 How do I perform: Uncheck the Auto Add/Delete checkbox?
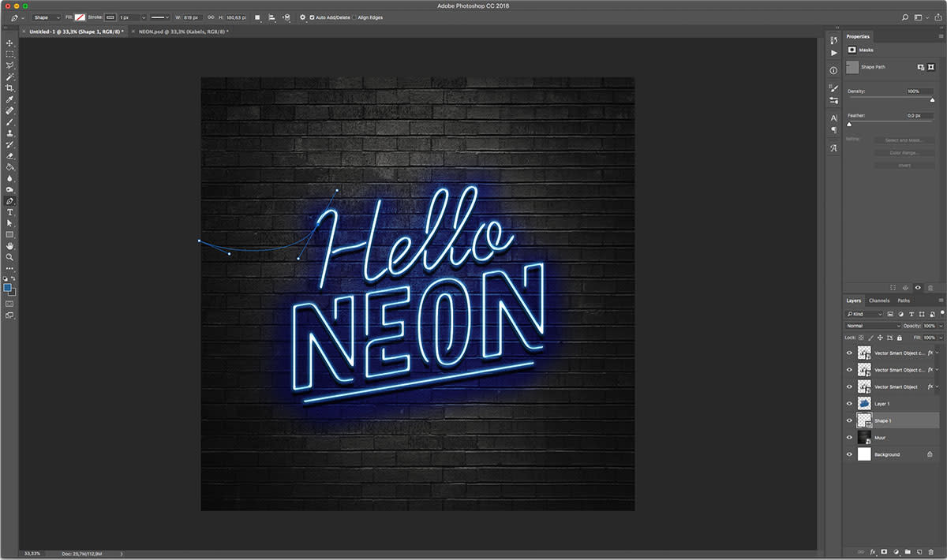pos(312,17)
